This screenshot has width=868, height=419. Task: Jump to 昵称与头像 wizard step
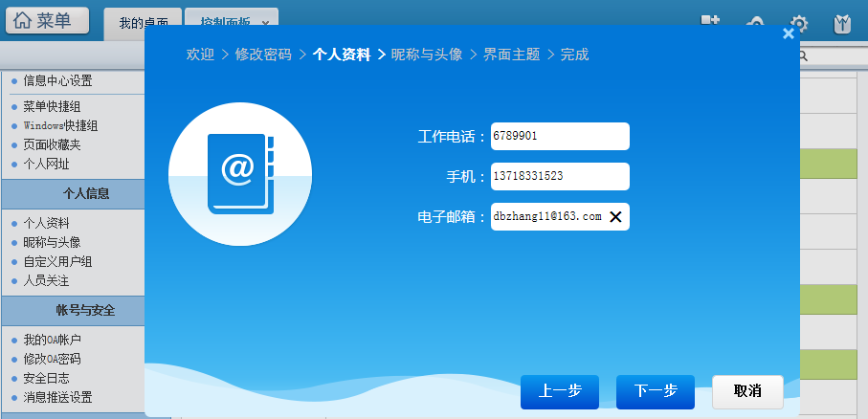click(x=427, y=55)
